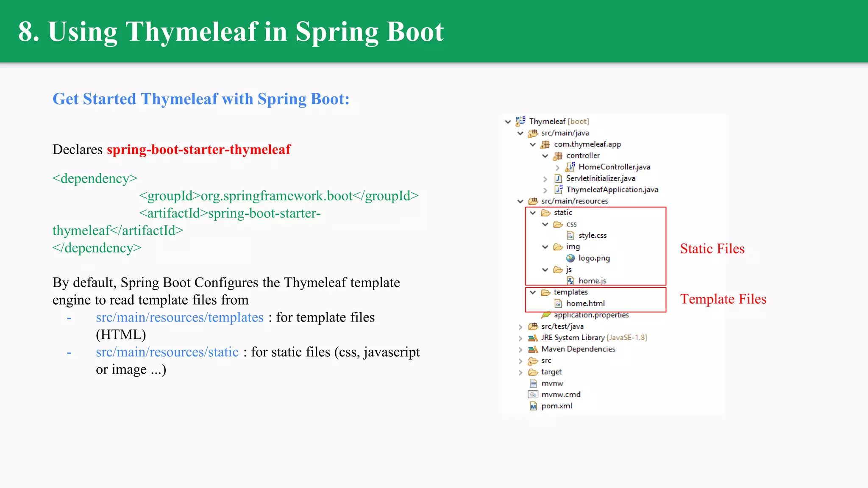Select home.html in templates folder
Image resolution: width=868 pixels, height=488 pixels.
(585, 304)
